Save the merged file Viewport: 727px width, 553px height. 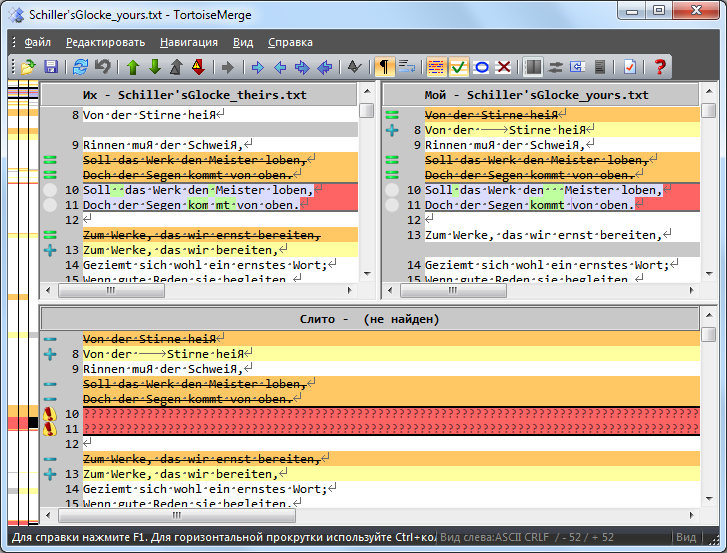(51, 67)
